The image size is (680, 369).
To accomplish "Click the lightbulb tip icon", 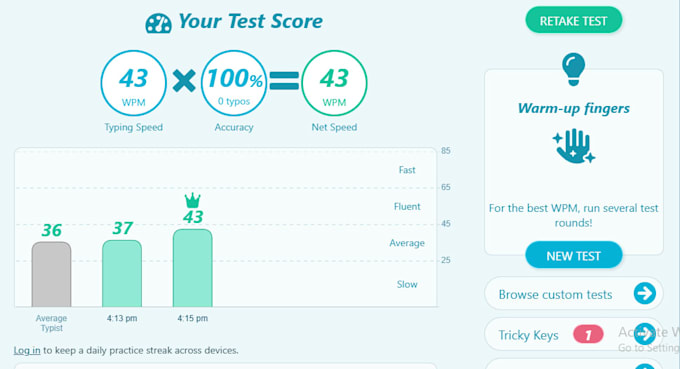I will pos(573,69).
